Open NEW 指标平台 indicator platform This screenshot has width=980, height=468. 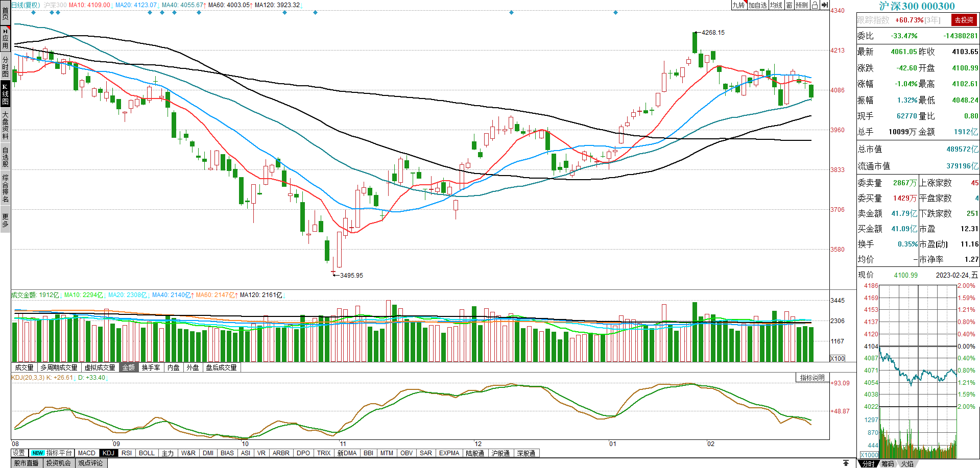point(52,453)
